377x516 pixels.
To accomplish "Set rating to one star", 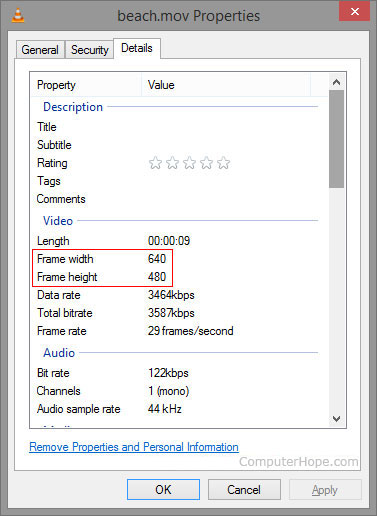I will coord(155,163).
